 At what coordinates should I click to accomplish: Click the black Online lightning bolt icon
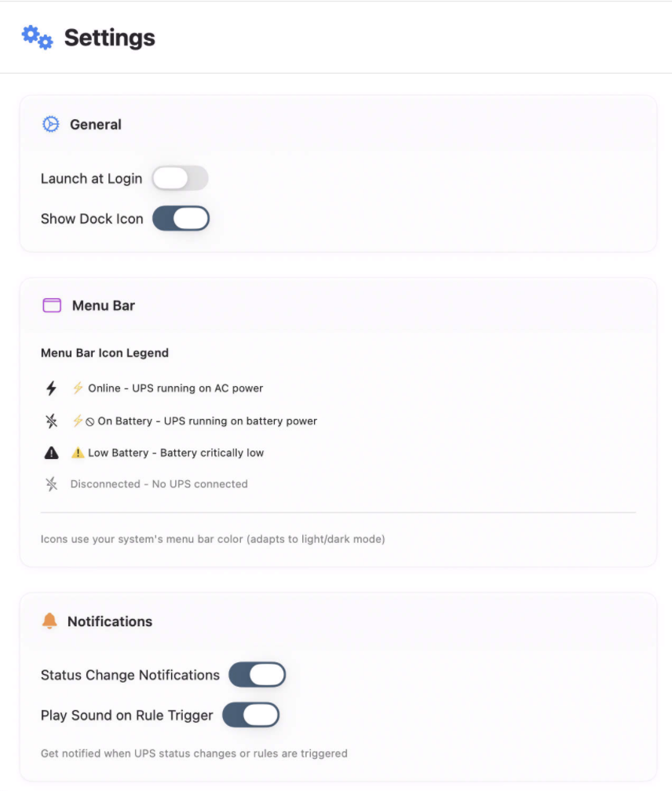coord(52,388)
